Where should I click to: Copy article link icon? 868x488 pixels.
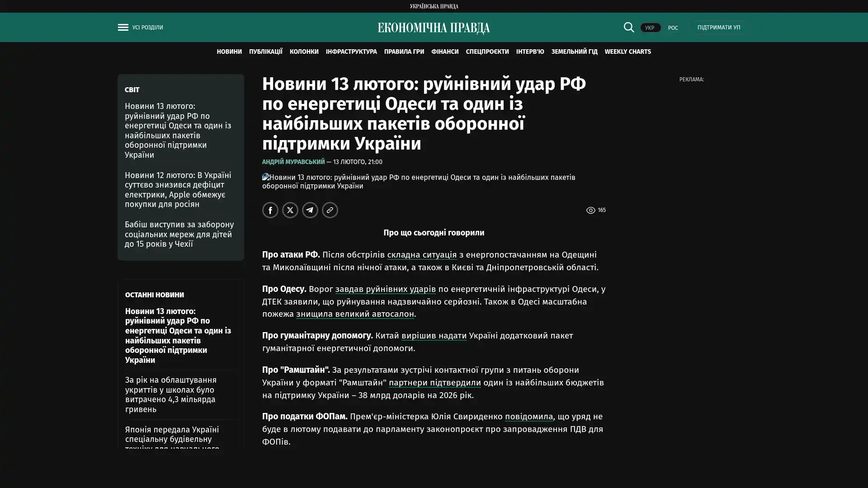pos(330,210)
